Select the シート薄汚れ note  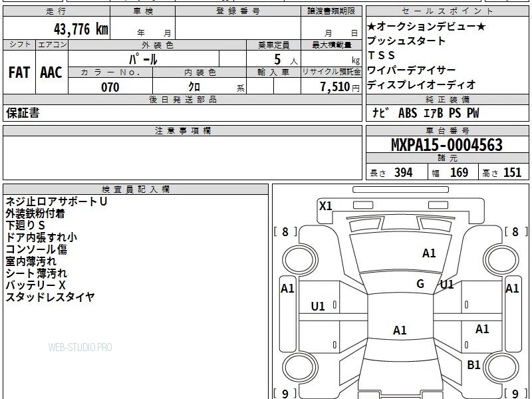pyautogui.click(x=37, y=273)
